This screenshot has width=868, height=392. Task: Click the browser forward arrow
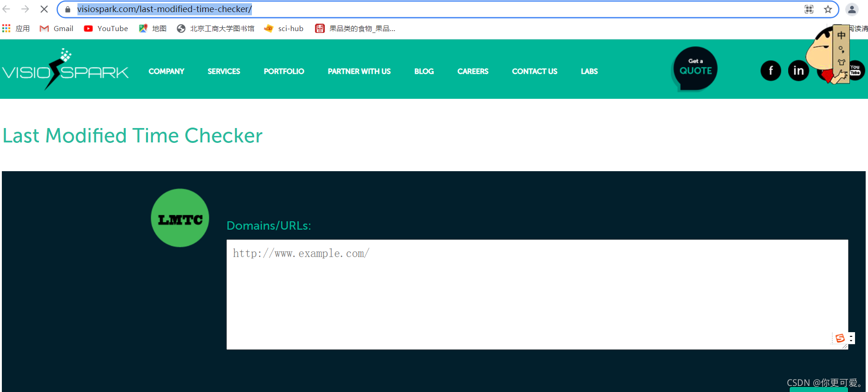coord(25,9)
